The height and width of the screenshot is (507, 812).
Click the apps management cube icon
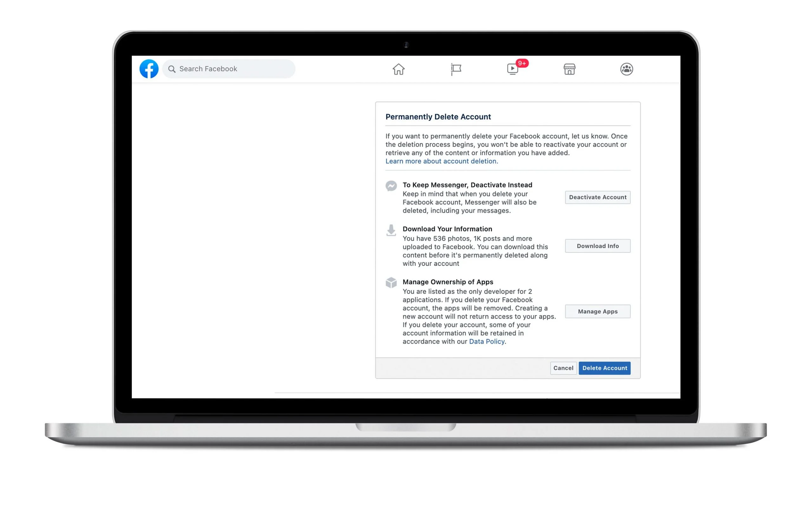390,283
